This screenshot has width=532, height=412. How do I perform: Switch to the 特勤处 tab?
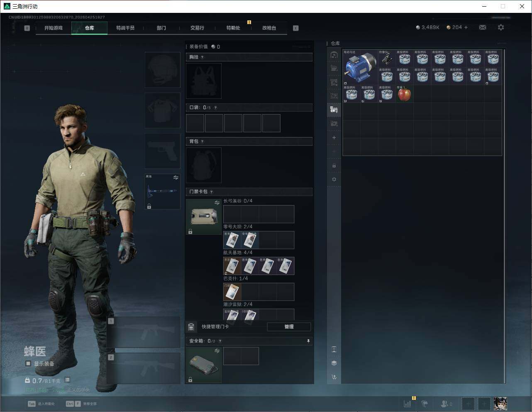click(x=233, y=28)
